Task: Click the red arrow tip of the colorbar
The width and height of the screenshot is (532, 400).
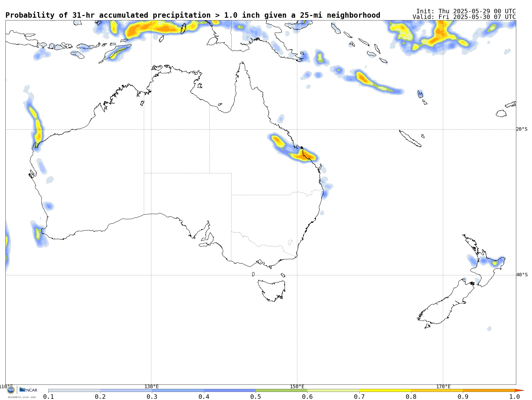Action: (x=519, y=390)
